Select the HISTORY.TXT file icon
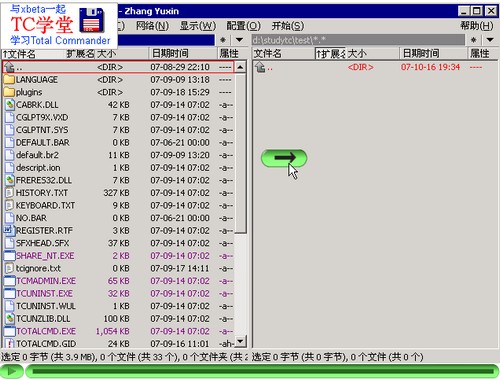 coord(10,193)
